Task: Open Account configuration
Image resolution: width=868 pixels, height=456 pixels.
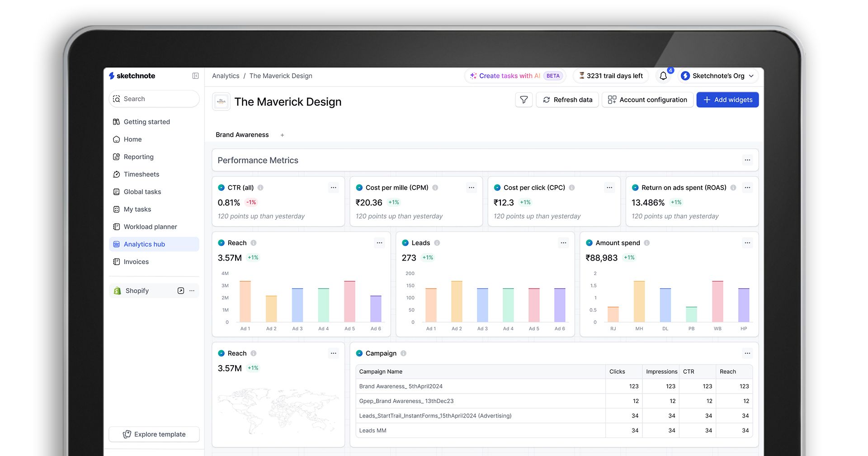Action: click(647, 100)
